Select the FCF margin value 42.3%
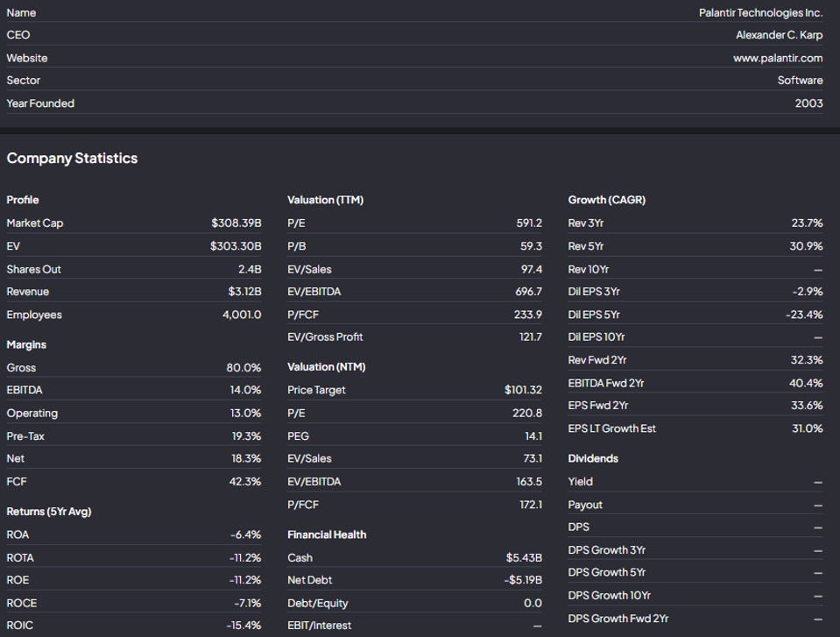This screenshot has width=840, height=637. pos(245,482)
